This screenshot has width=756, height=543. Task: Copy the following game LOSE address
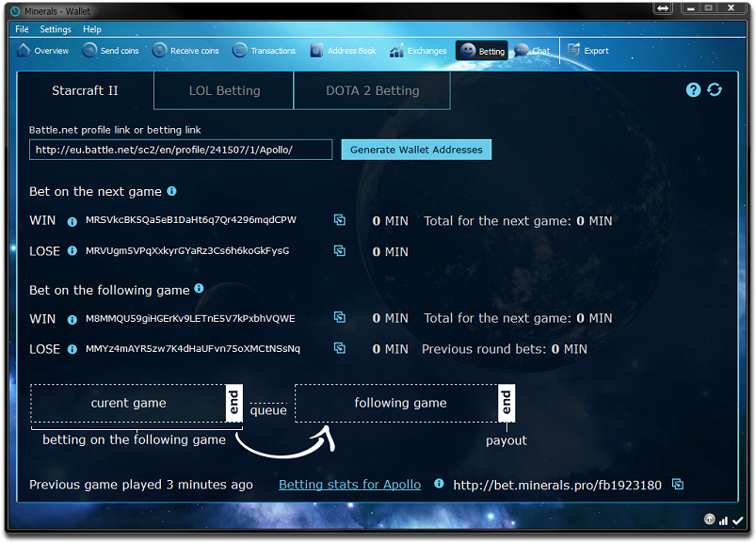(x=340, y=348)
